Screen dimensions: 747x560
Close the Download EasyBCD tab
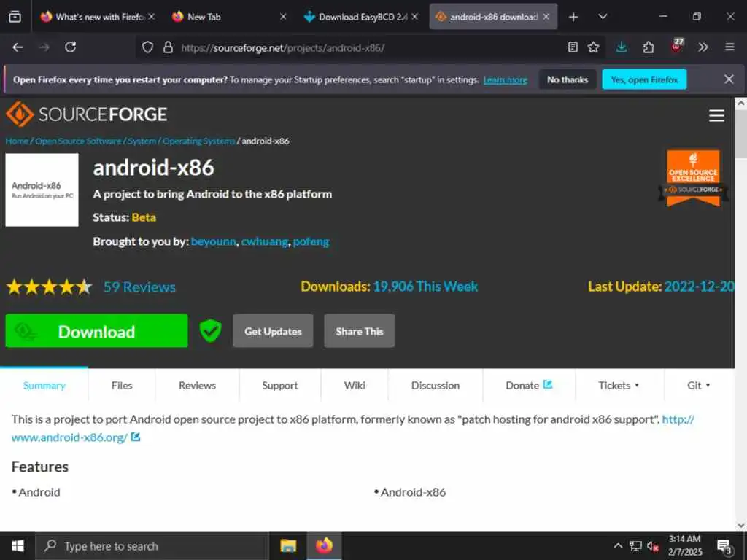415,17
